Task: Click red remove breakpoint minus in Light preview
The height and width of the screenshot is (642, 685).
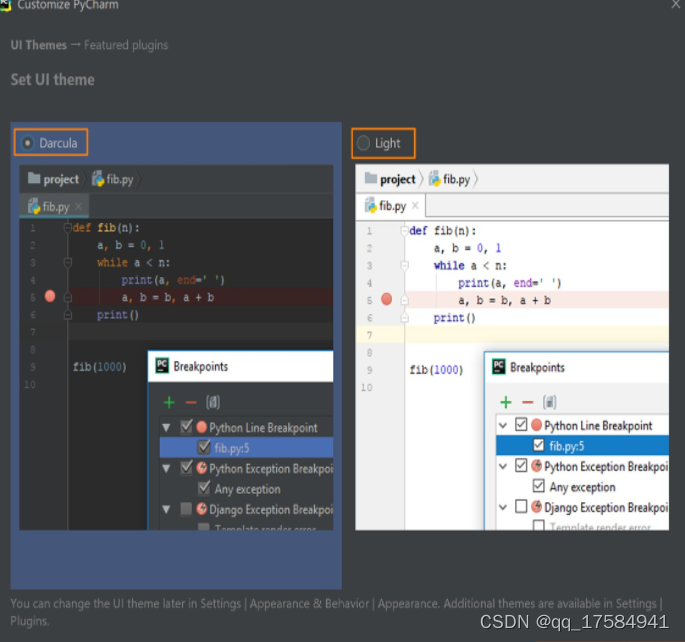Action: coord(528,402)
